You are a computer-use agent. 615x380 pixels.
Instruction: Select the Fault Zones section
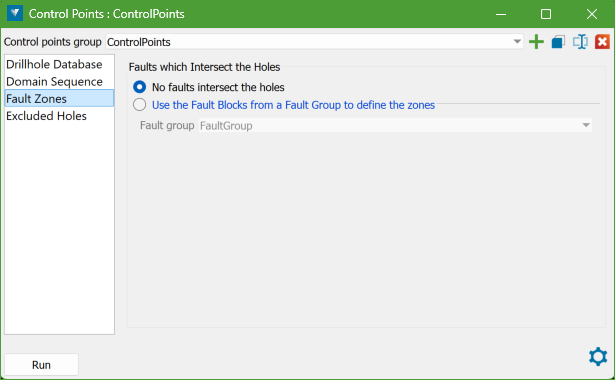click(59, 98)
